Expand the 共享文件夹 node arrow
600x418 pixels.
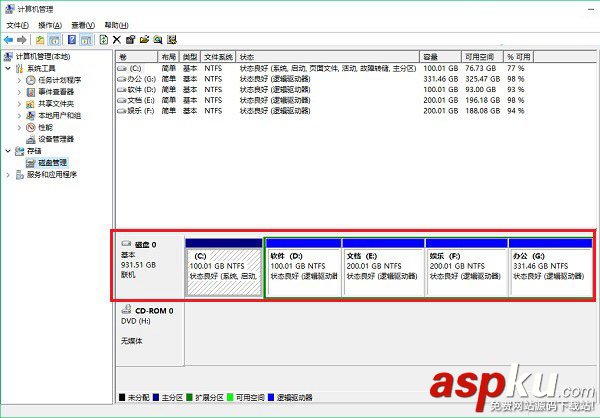pos(19,104)
